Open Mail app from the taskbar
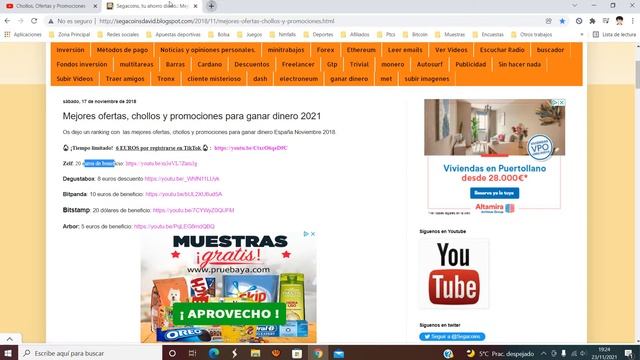This screenshot has height=360, width=640. point(339,353)
